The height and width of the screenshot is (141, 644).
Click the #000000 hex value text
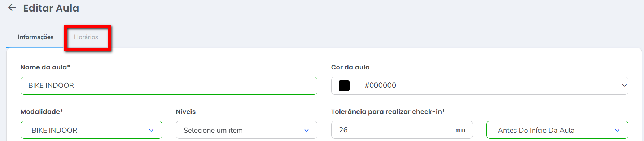coord(380,85)
